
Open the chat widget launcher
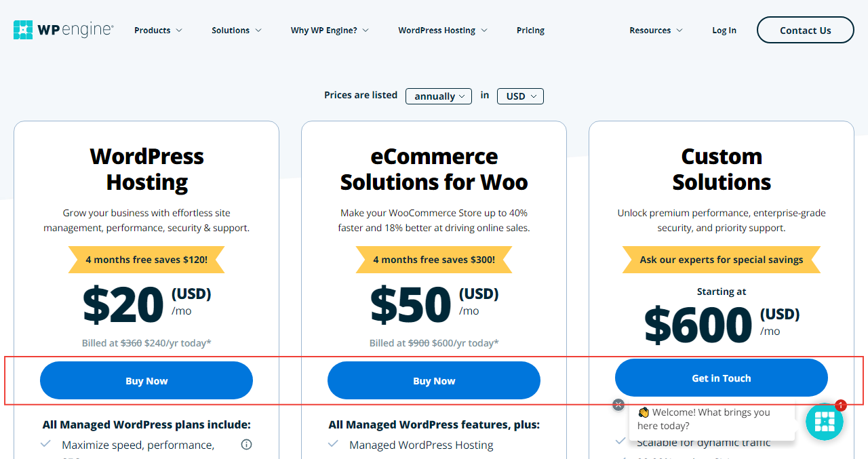(x=824, y=421)
